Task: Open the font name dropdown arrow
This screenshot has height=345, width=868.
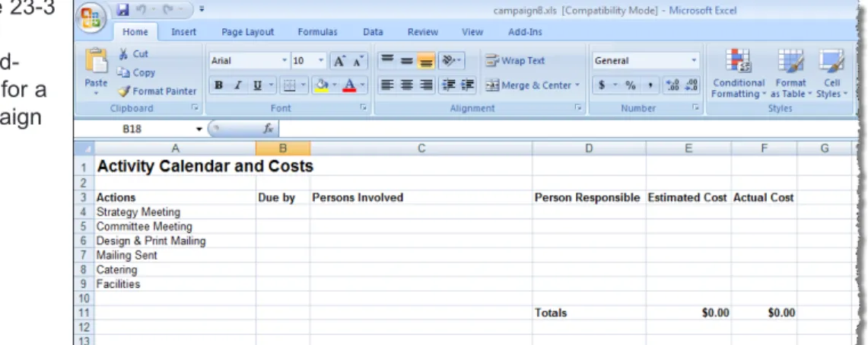Action: (x=285, y=60)
